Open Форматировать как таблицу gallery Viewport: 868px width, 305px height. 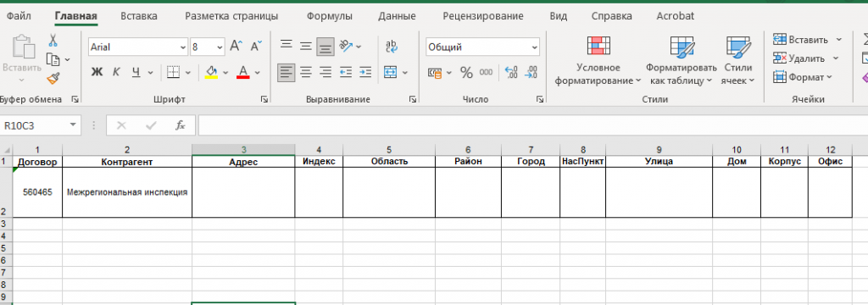(681, 61)
